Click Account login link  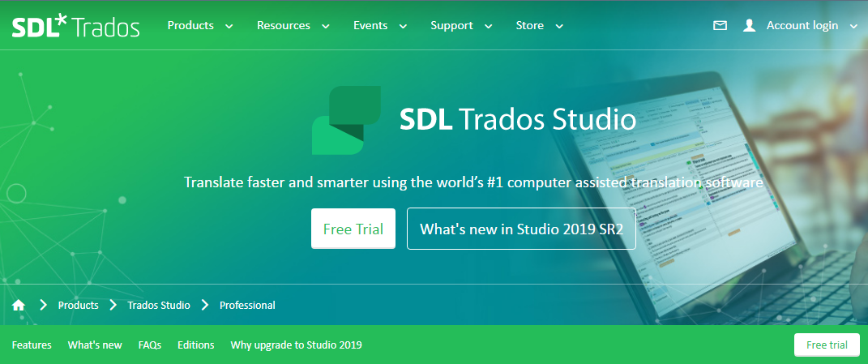click(x=802, y=25)
